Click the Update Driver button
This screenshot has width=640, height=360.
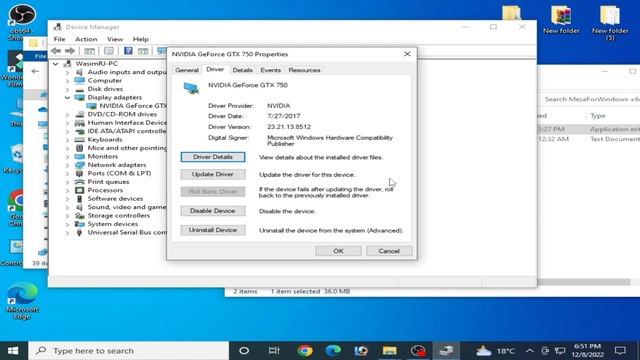click(213, 174)
